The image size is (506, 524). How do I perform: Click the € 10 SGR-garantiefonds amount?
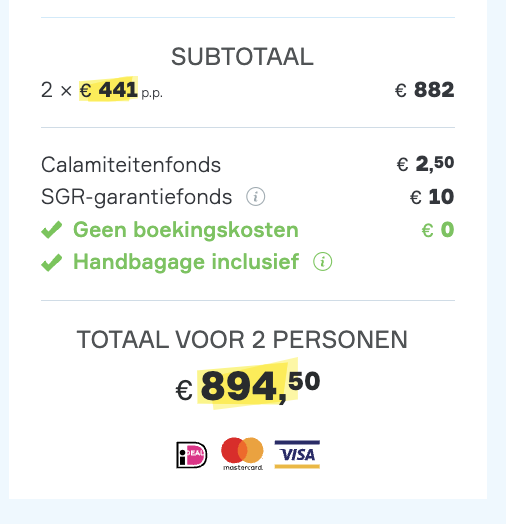[x=432, y=196]
